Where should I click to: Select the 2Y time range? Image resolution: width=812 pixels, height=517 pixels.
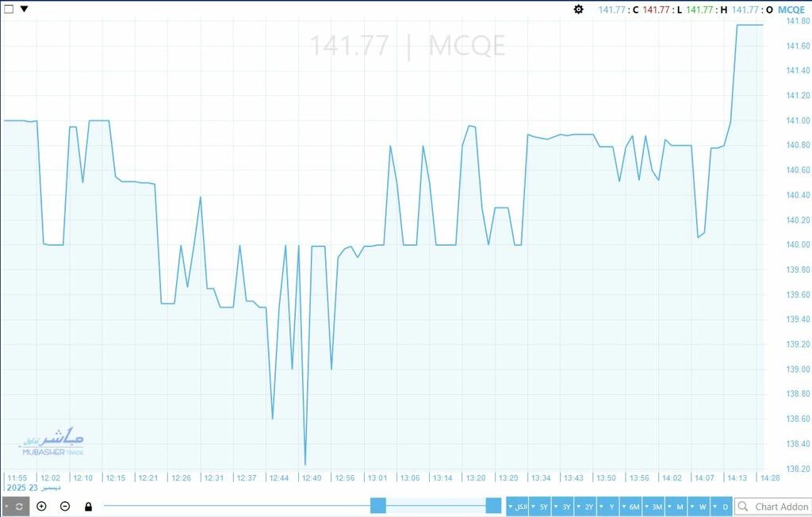coord(586,507)
